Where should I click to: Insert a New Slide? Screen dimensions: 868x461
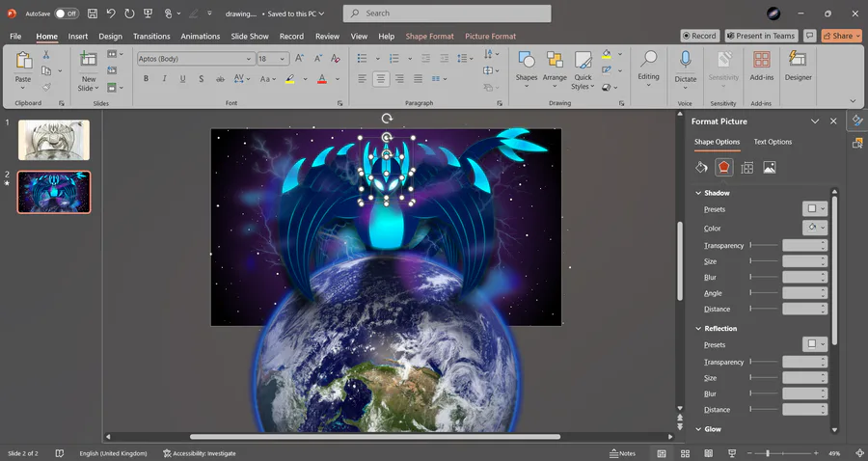[x=89, y=71]
